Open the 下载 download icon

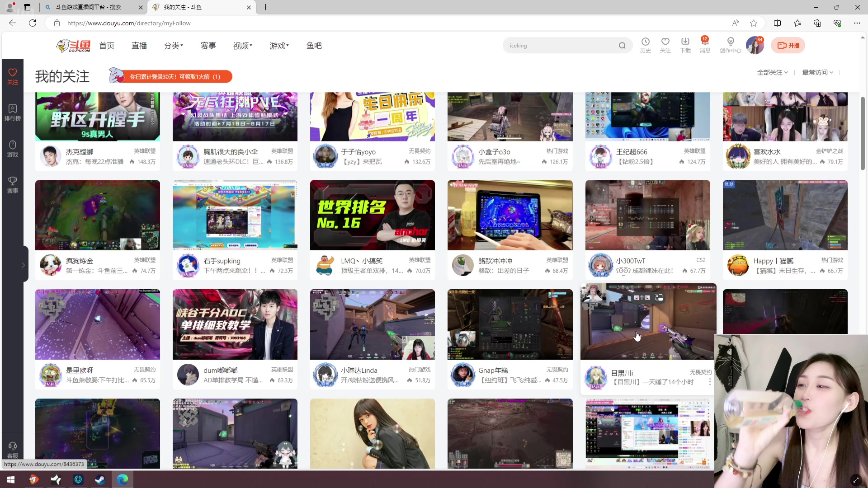(x=685, y=45)
